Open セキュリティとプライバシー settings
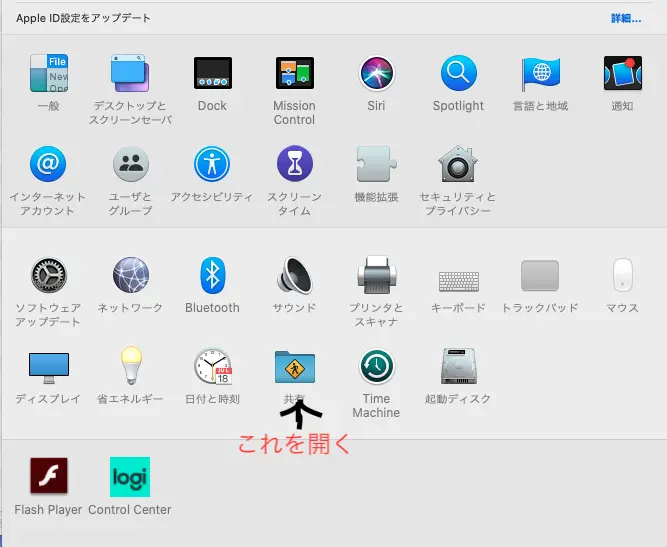This screenshot has height=547, width=667. 457,164
